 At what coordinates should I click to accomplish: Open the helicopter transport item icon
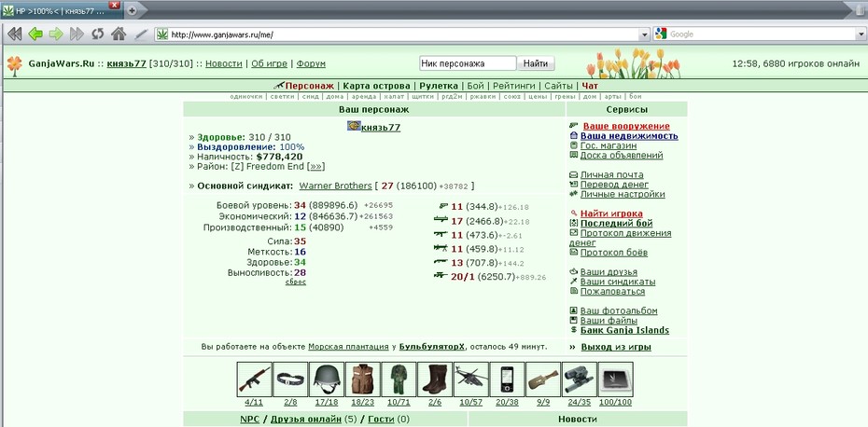point(471,379)
